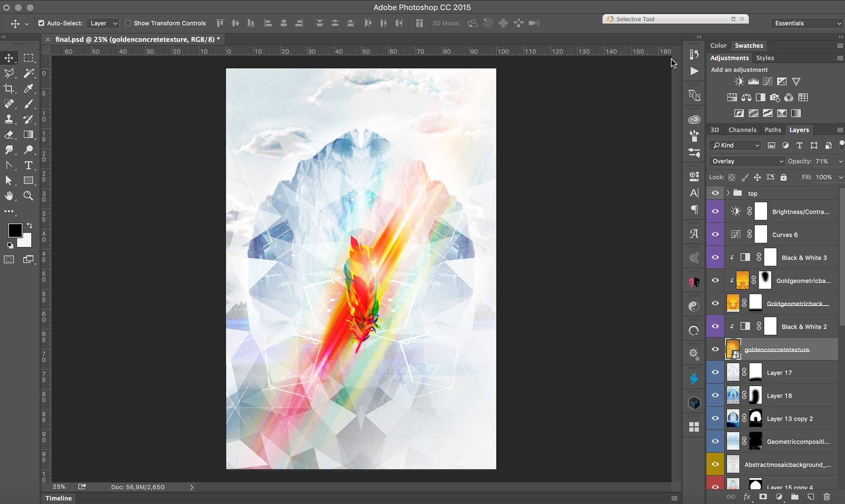845x504 pixels.
Task: Switch to the Color tab
Action: pos(718,45)
